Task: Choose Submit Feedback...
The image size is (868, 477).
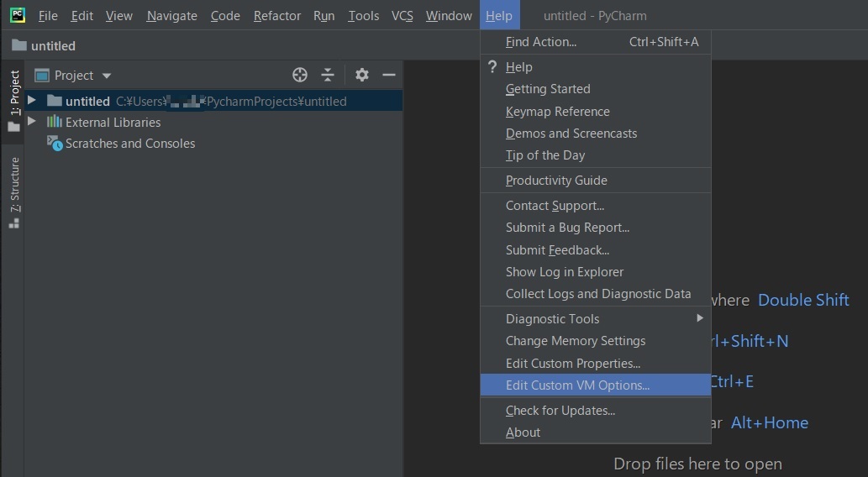Action: coord(596,250)
